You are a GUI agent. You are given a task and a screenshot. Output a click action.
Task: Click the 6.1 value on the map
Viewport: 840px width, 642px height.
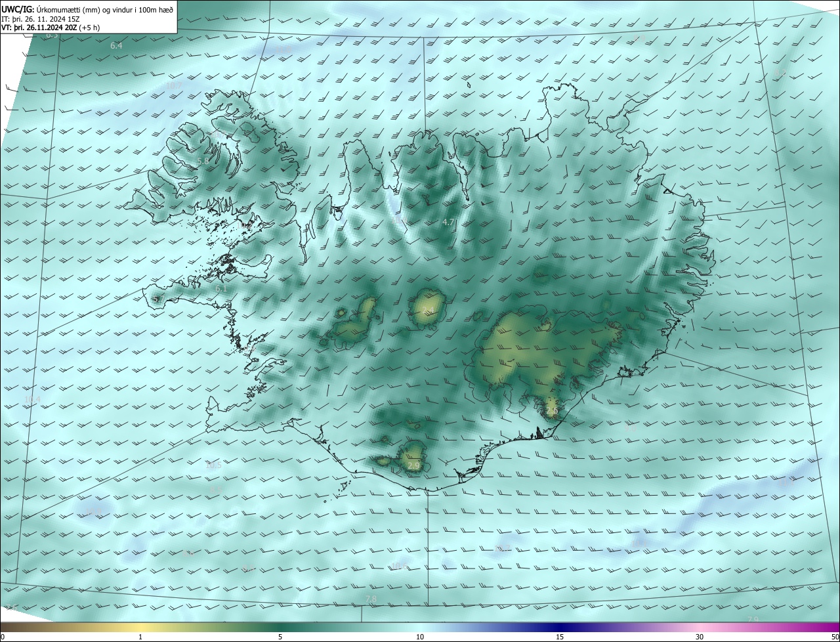[x=221, y=288]
